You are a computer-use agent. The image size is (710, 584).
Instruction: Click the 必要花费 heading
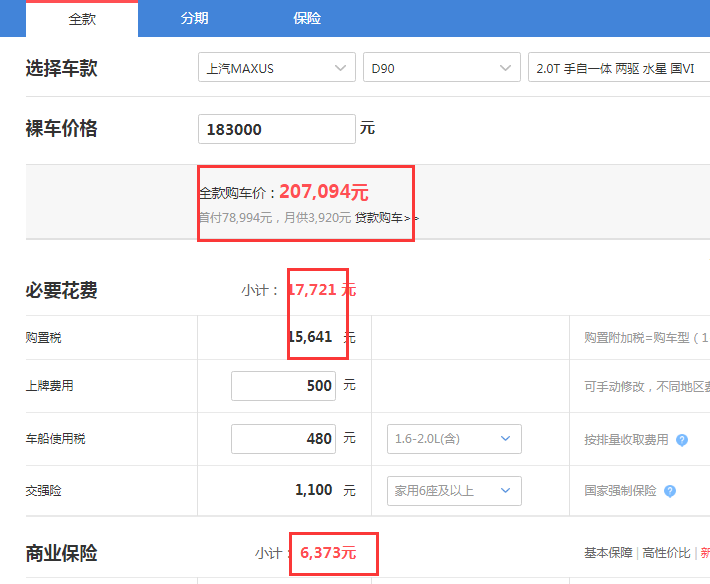tap(62, 290)
